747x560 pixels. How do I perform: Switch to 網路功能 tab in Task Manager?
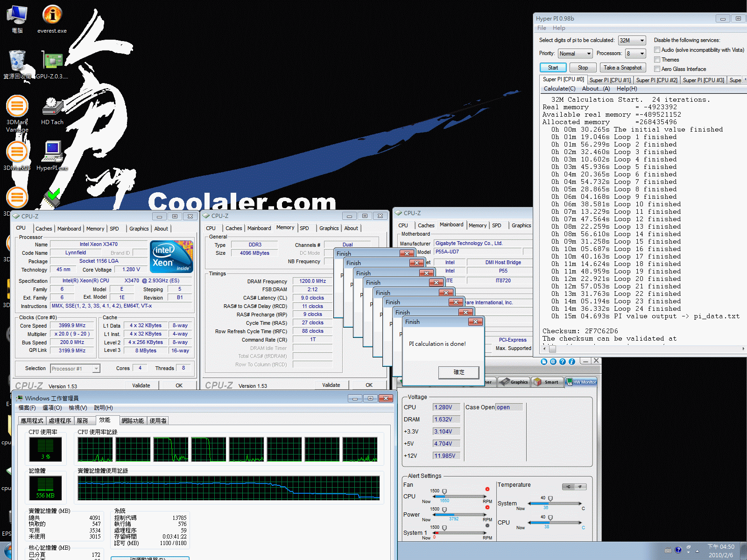pyautogui.click(x=133, y=421)
